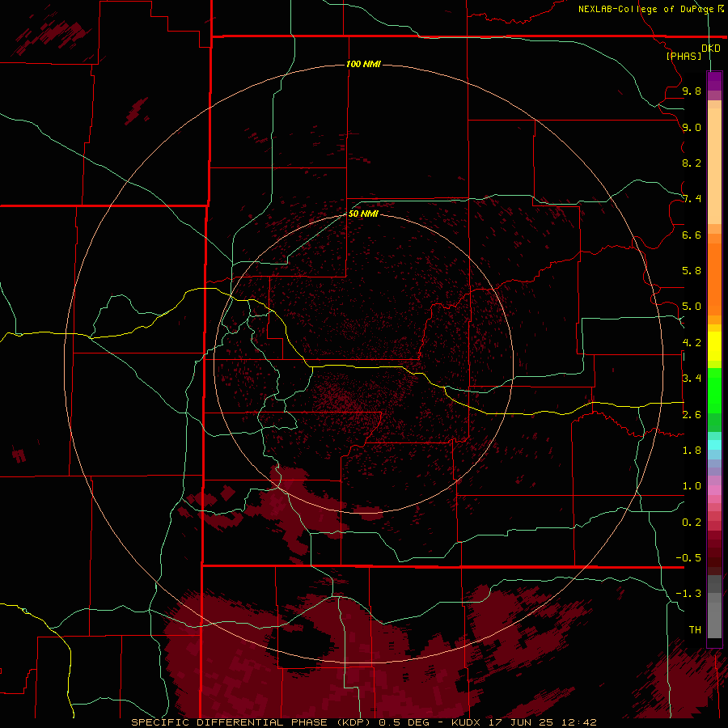Pick the yellow color bar segment
Viewport: 728px width, 728px height.
714,346
